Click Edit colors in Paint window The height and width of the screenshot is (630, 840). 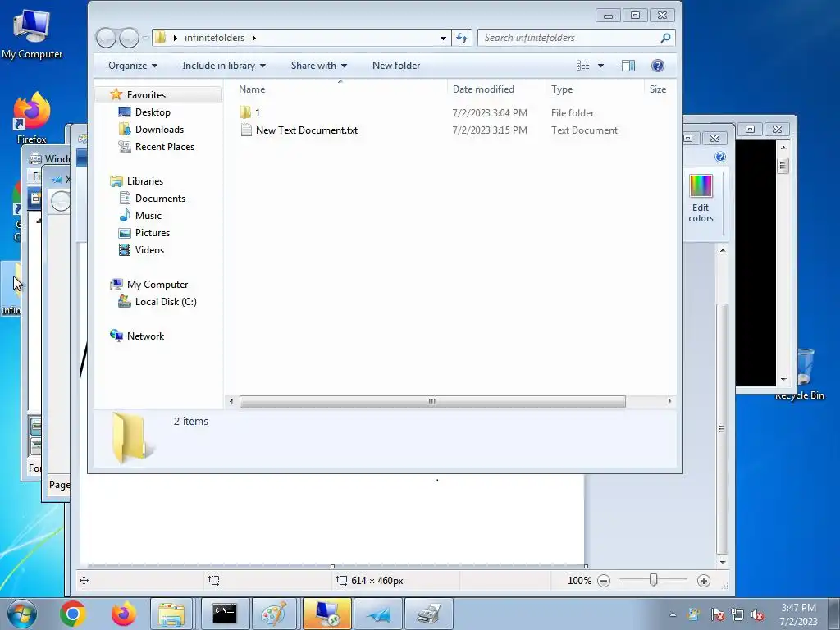click(701, 199)
